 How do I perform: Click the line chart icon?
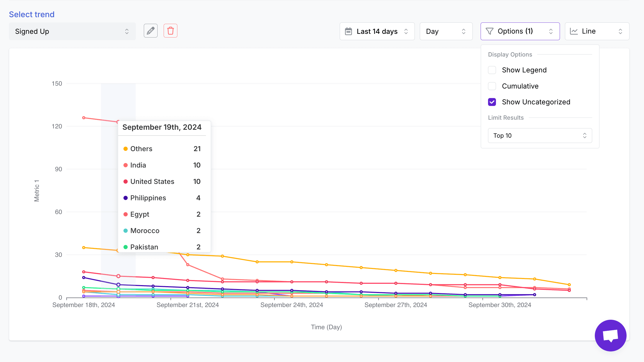pyautogui.click(x=574, y=31)
